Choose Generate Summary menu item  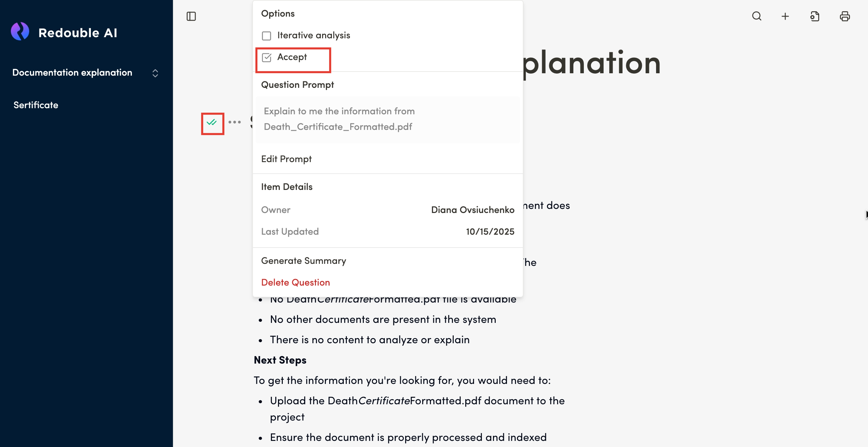point(303,261)
